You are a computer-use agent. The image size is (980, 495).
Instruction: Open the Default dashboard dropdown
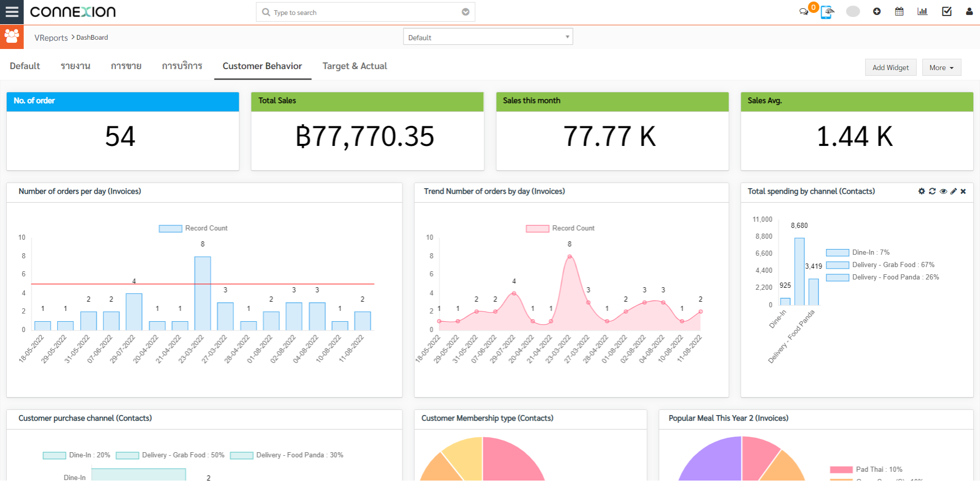tap(487, 37)
